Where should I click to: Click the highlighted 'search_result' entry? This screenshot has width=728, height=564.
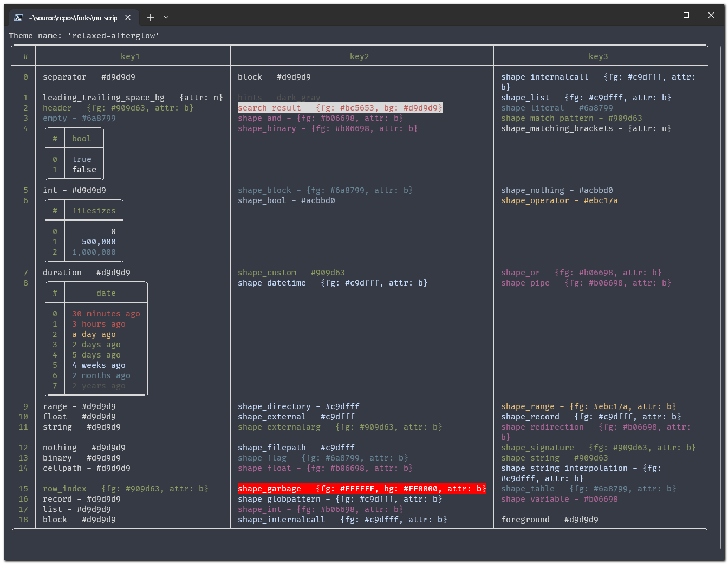point(340,108)
